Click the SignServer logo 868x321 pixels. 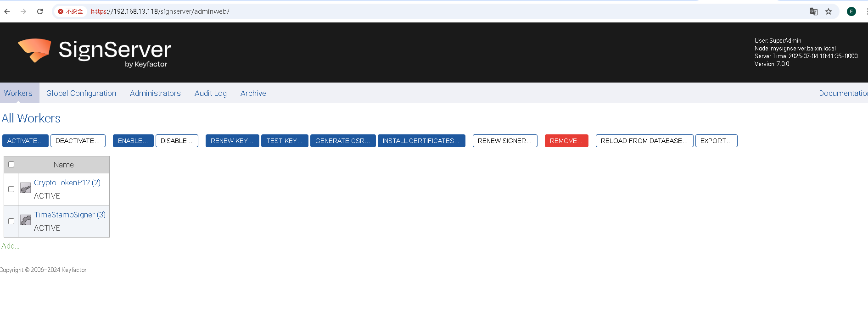pos(95,52)
